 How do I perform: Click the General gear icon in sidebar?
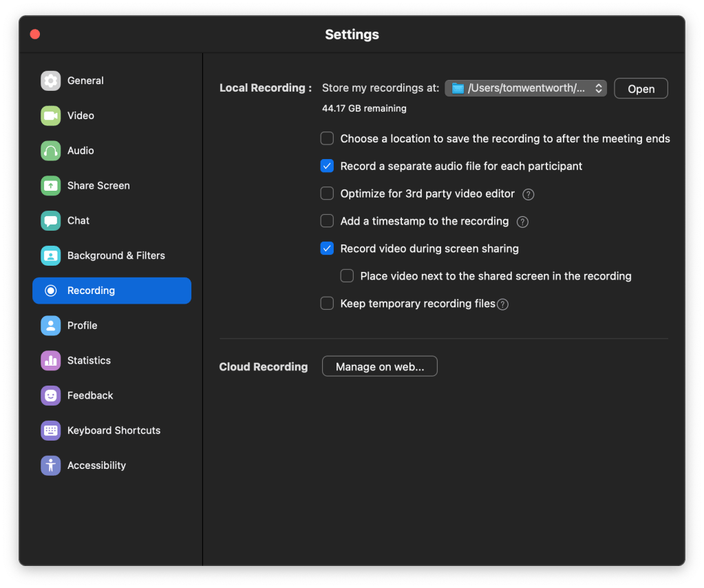pos(51,81)
